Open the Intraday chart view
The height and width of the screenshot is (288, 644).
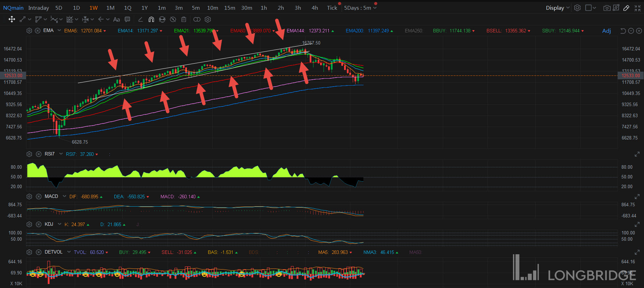39,8
